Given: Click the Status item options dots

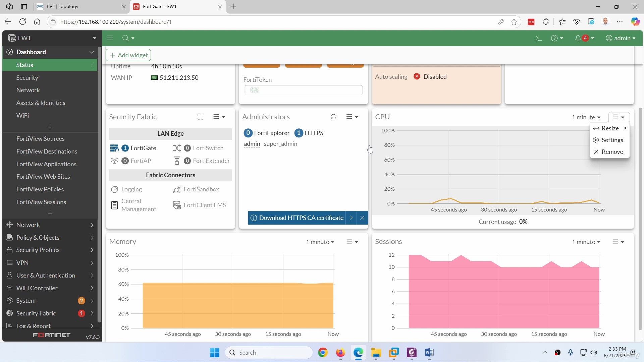Looking at the screenshot, I should pos(92,65).
